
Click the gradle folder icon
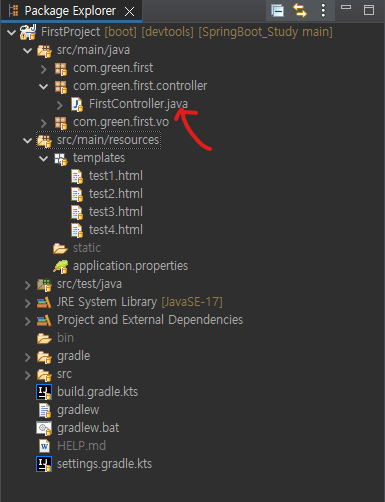pyautogui.click(x=44, y=357)
